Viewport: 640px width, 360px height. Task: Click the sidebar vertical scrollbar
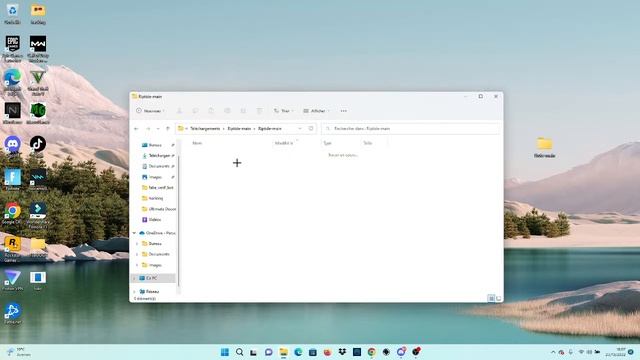(x=178, y=220)
